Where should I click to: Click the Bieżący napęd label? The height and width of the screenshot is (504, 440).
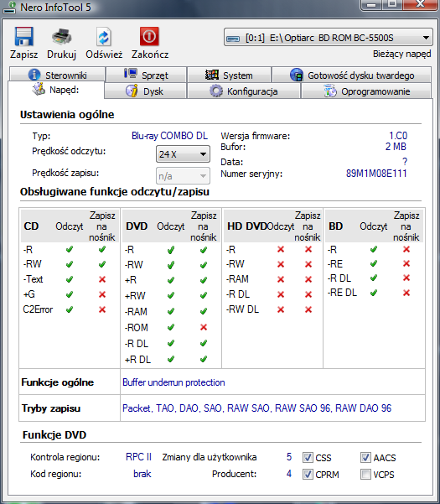[401, 54]
